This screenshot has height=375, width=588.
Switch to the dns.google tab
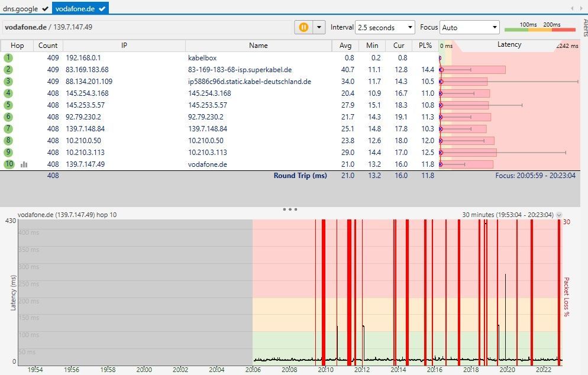(x=21, y=8)
